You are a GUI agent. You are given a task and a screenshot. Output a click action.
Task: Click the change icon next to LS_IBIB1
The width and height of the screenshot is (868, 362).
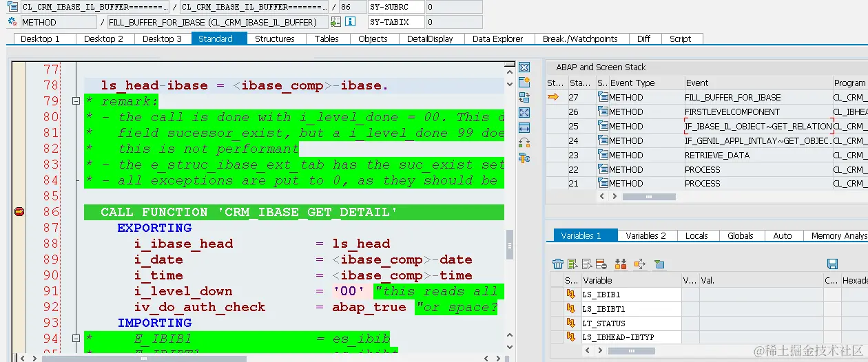point(571,295)
